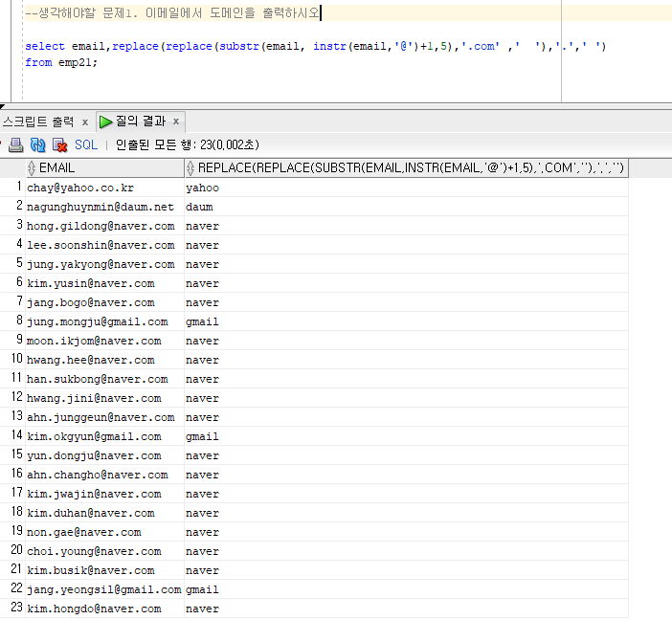Screen dimensions: 672x642
Task: Place cursor on 'from emp21;' line
Action: pyautogui.click(x=61, y=62)
